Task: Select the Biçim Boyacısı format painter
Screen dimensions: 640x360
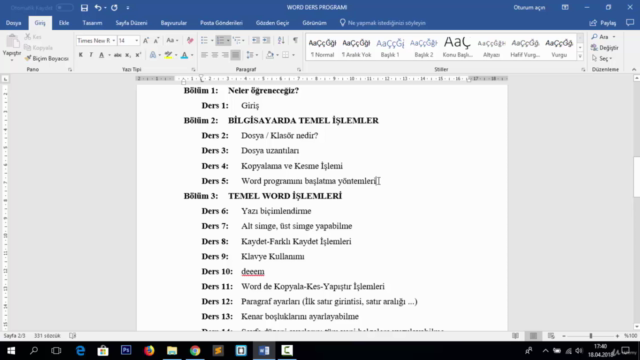Action: (47, 58)
